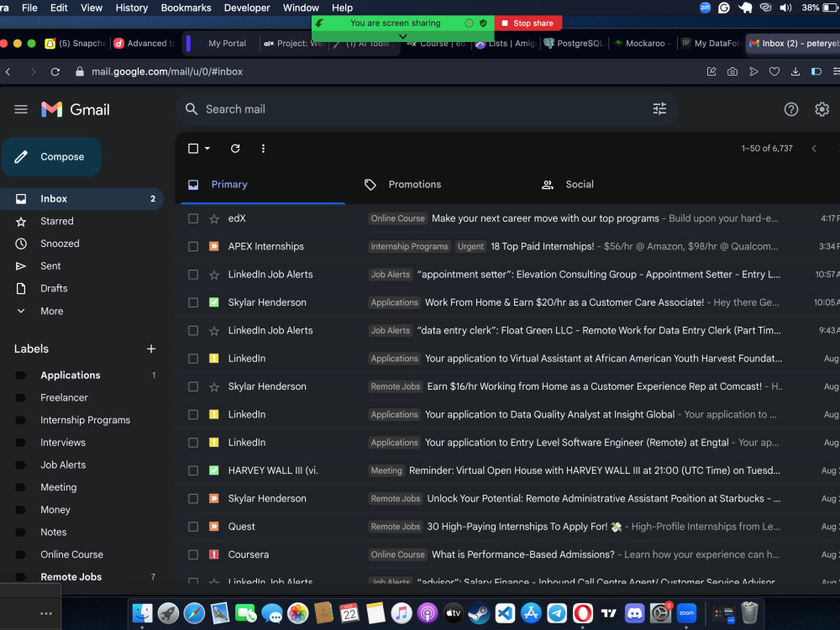Image resolution: width=840 pixels, height=630 pixels.
Task: Select the Primary inbox tab
Action: (228, 184)
